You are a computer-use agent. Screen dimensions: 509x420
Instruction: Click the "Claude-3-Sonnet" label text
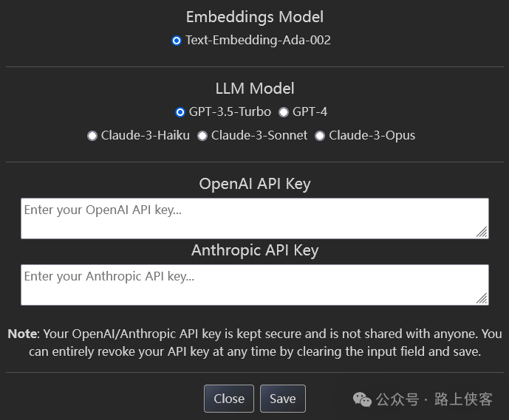(259, 136)
